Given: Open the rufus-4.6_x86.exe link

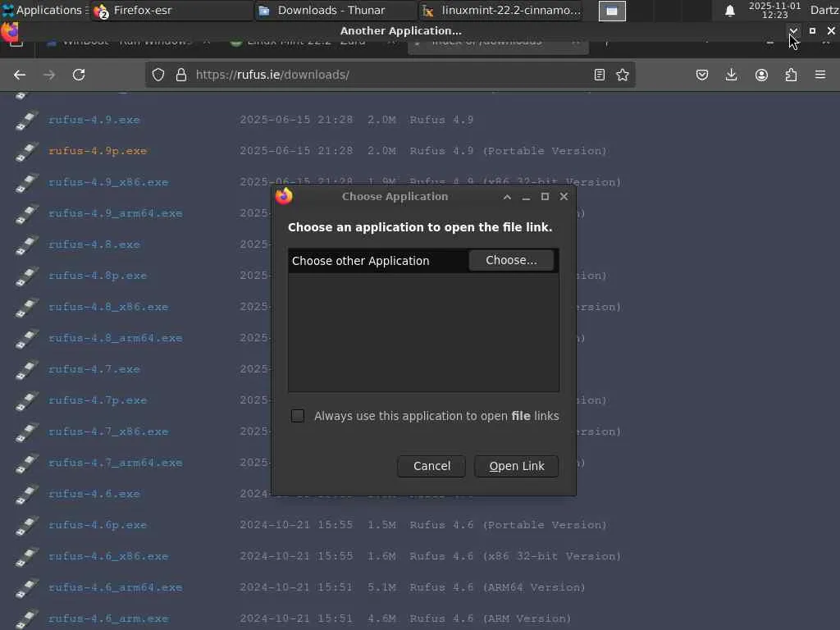Looking at the screenshot, I should click(108, 557).
